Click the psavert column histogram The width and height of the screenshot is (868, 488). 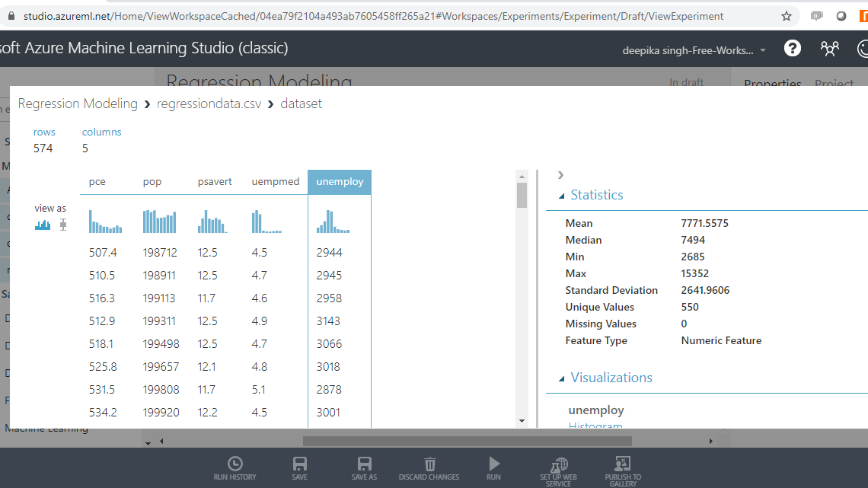click(212, 222)
